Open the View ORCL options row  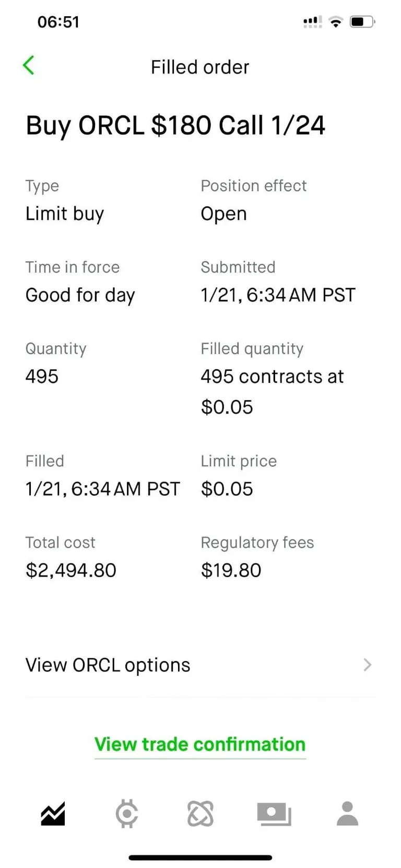coord(108,665)
